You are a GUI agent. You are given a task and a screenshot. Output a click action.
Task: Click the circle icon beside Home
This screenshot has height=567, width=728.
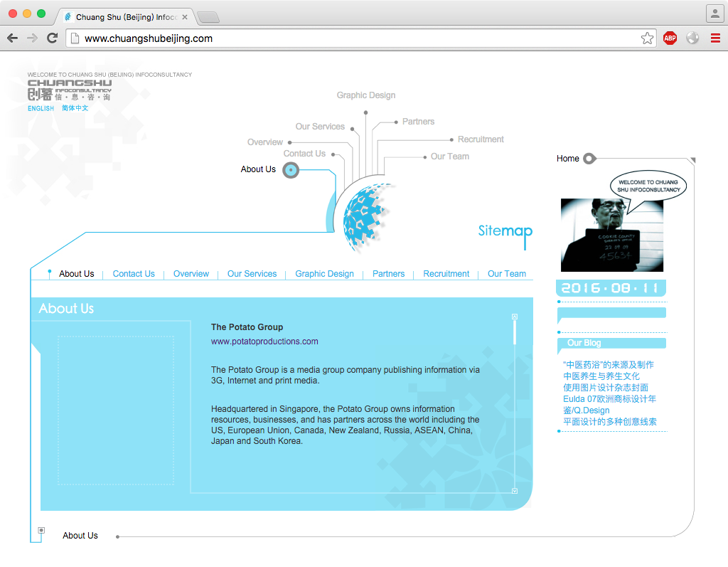pos(589,159)
